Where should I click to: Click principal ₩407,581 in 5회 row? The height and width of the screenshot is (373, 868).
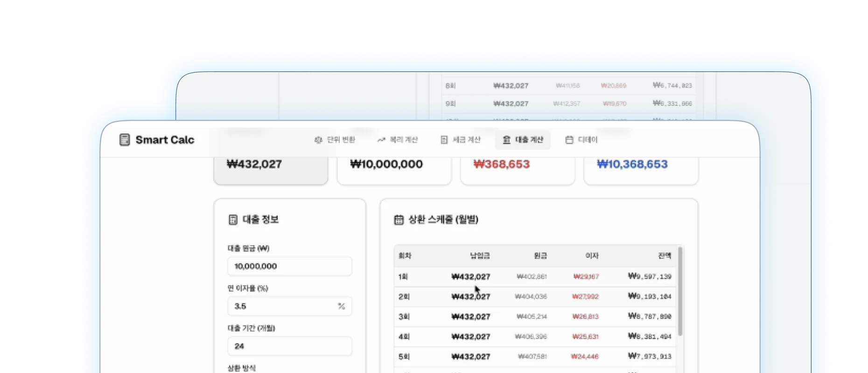tap(532, 357)
